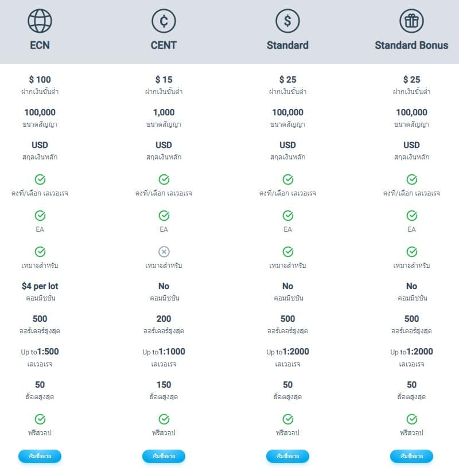Click the ECN globe icon
The height and width of the screenshot is (476, 459).
coord(40,21)
